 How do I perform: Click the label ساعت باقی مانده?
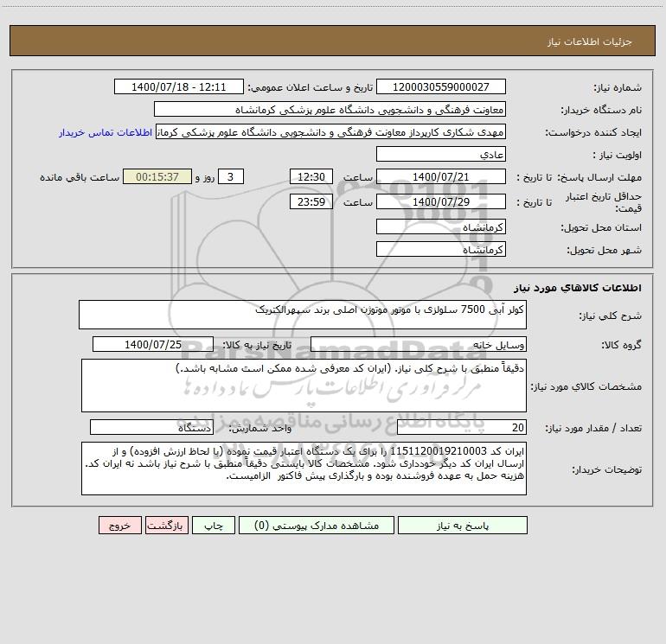[x=80, y=177]
